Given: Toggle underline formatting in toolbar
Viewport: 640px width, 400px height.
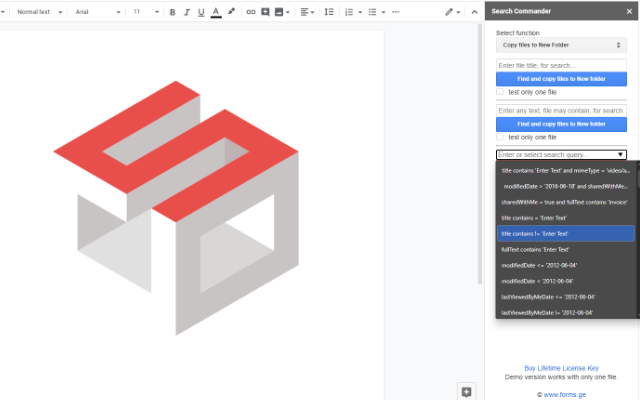Looking at the screenshot, I should coord(201,12).
